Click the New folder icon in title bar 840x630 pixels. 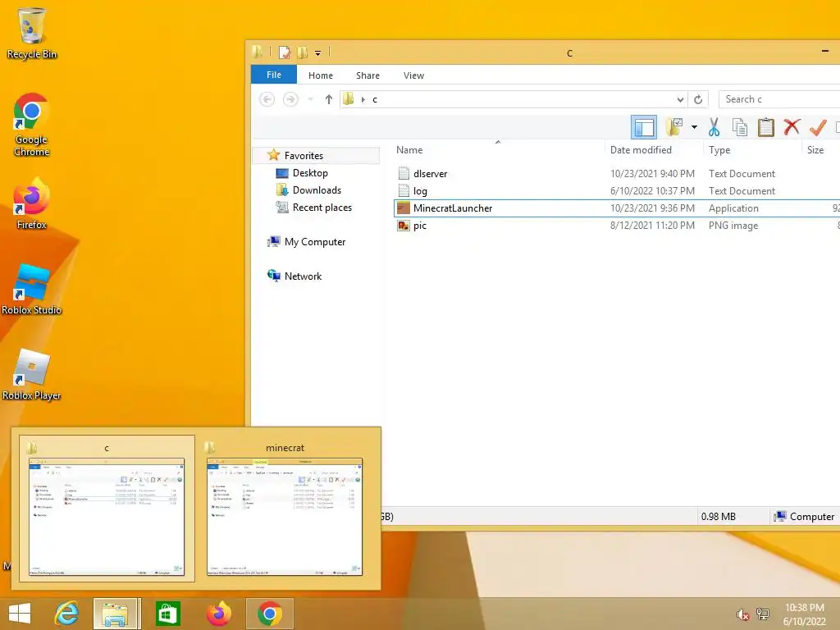[302, 52]
